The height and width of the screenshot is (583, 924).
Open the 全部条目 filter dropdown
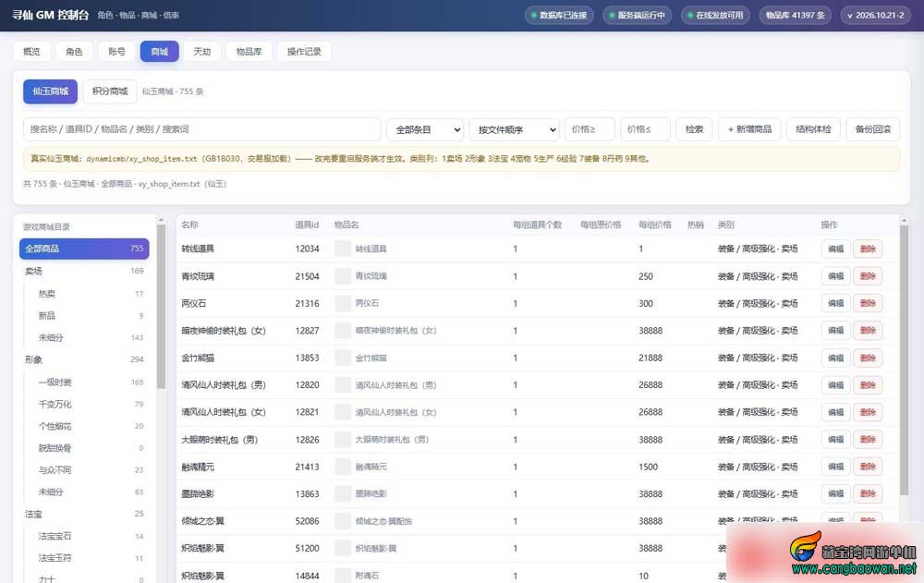point(425,129)
